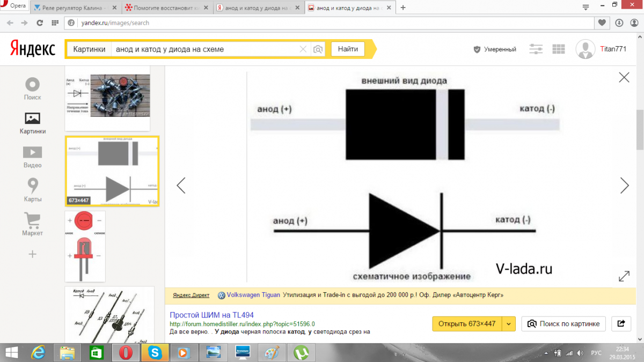
Task: Switch to Помогите восстановит tab
Action: click(x=167, y=8)
